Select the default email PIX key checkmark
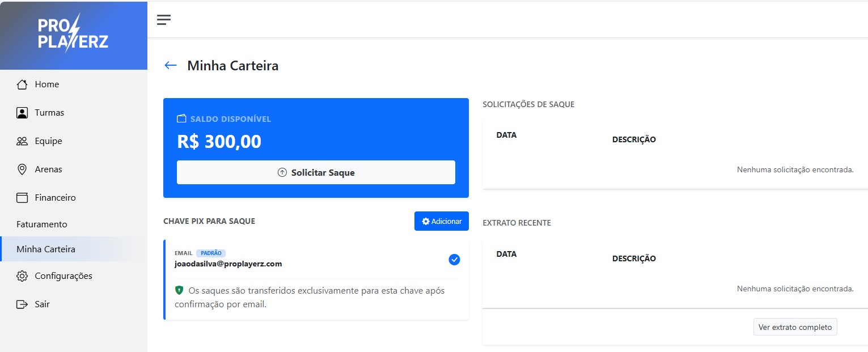 coord(454,260)
